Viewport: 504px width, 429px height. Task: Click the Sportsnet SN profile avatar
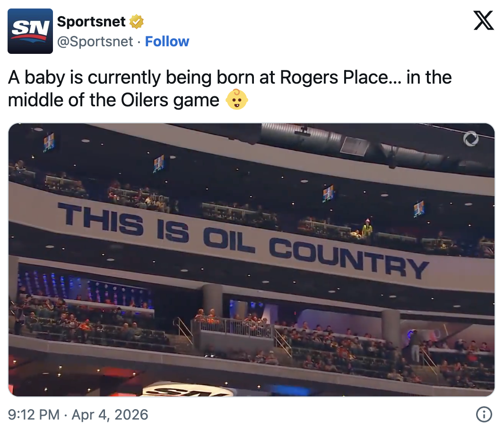[x=30, y=31]
